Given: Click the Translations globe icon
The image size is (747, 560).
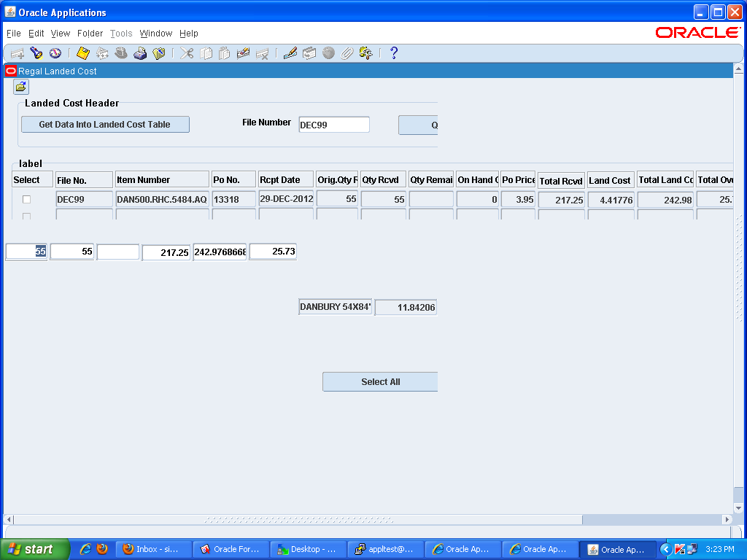Looking at the screenshot, I should click(x=328, y=53).
